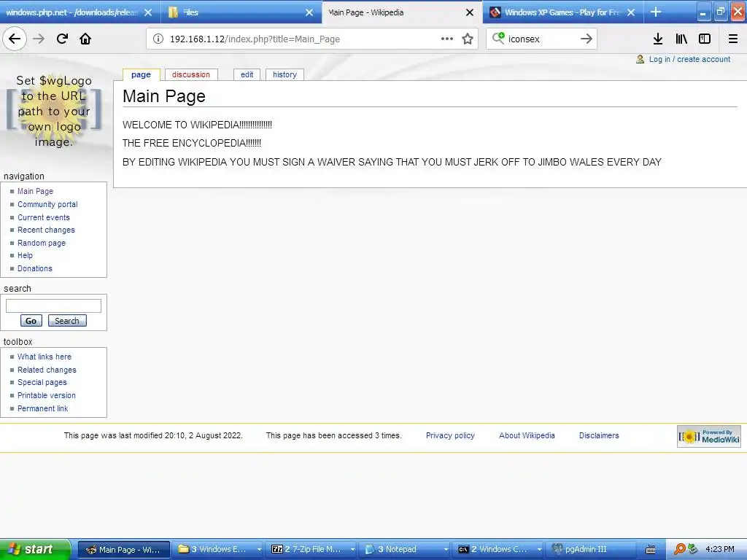
Task: Close the Windows XP Games tab
Action: pyautogui.click(x=631, y=12)
